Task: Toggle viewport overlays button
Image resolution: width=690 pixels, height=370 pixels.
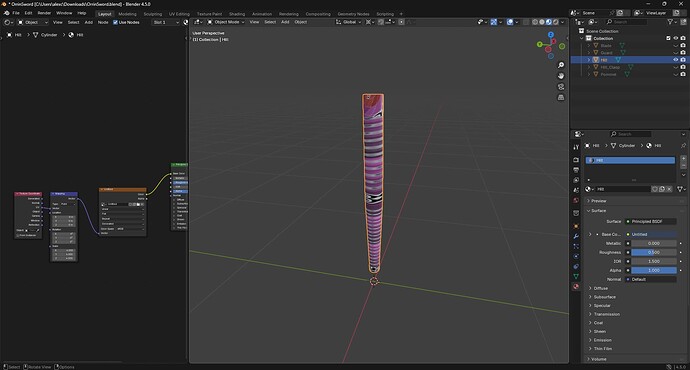Action: point(510,22)
